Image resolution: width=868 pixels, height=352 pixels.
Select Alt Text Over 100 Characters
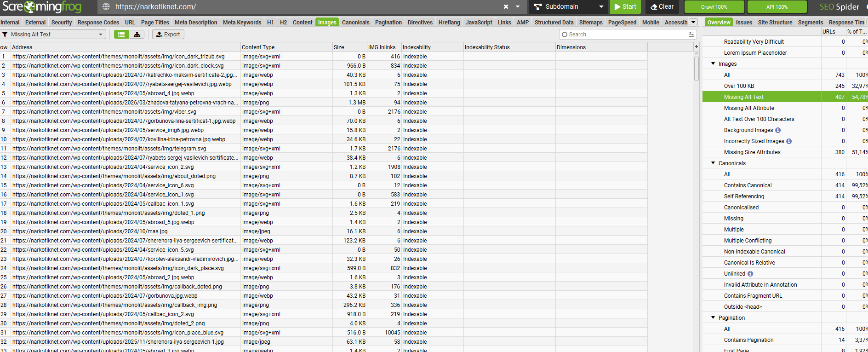point(785,119)
